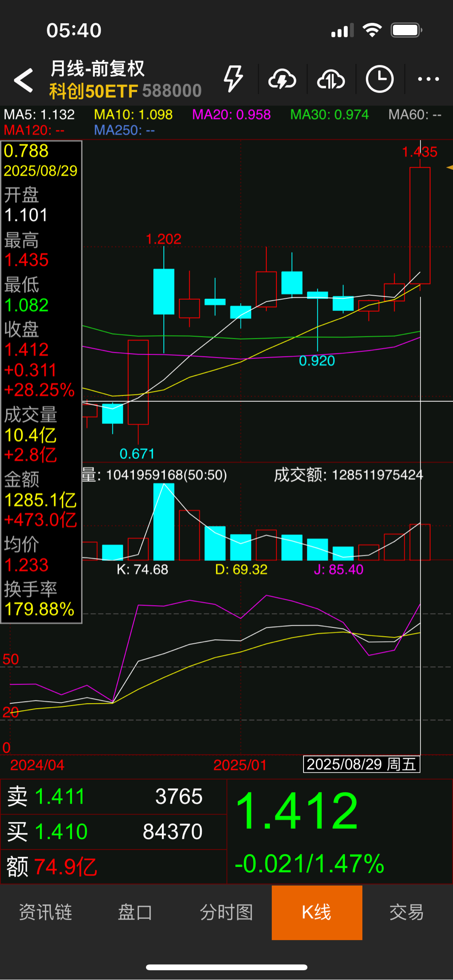Tap the 科创50ETF 588000 stock title

click(x=125, y=91)
